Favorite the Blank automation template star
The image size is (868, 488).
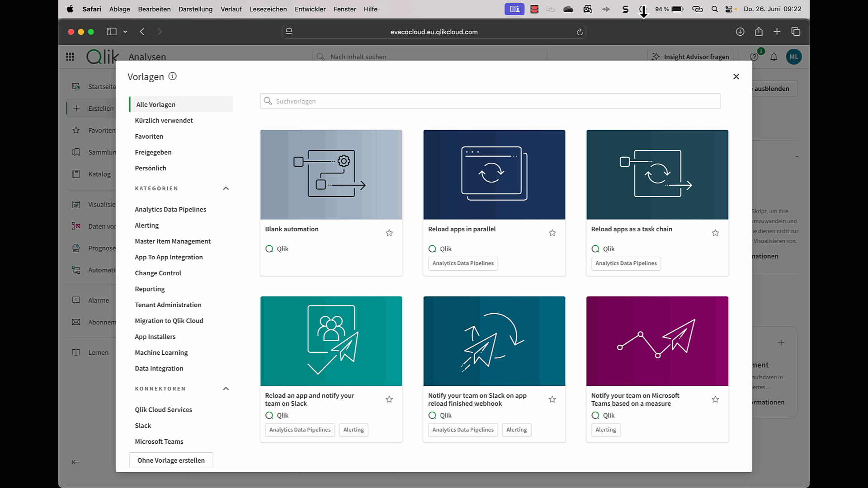click(x=389, y=233)
